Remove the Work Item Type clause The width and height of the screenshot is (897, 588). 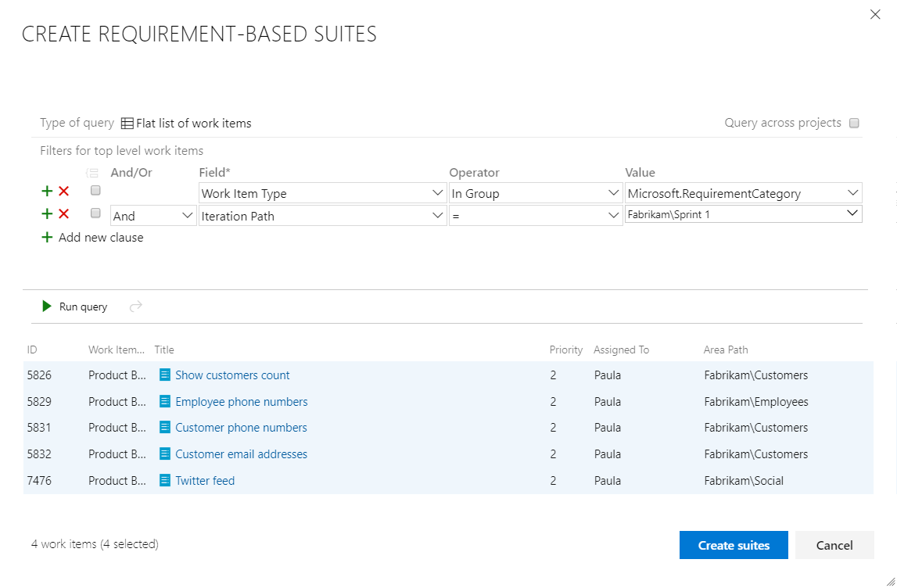click(63, 191)
